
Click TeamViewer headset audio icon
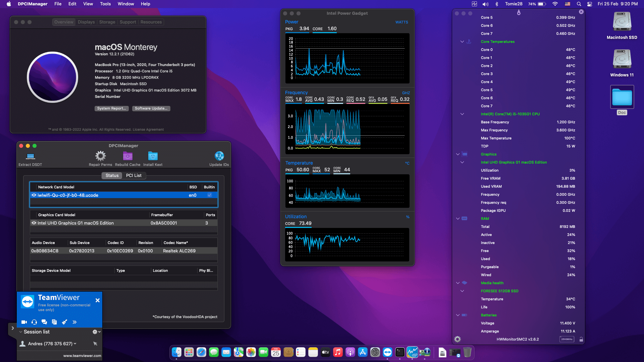click(34, 322)
